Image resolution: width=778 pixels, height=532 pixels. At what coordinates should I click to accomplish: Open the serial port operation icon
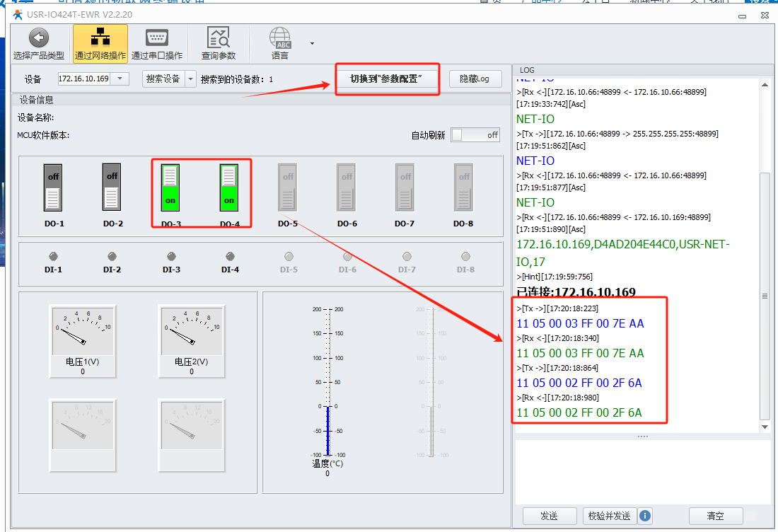click(x=156, y=38)
